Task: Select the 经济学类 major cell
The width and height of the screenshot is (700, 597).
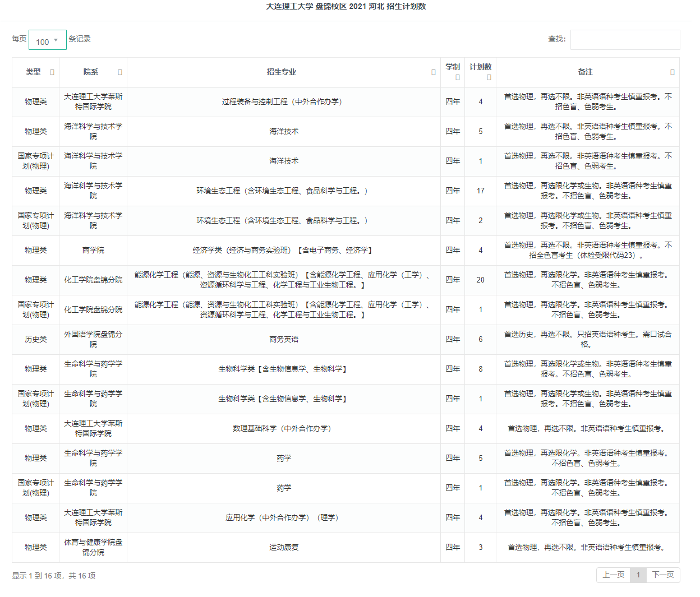Action: tap(284, 251)
